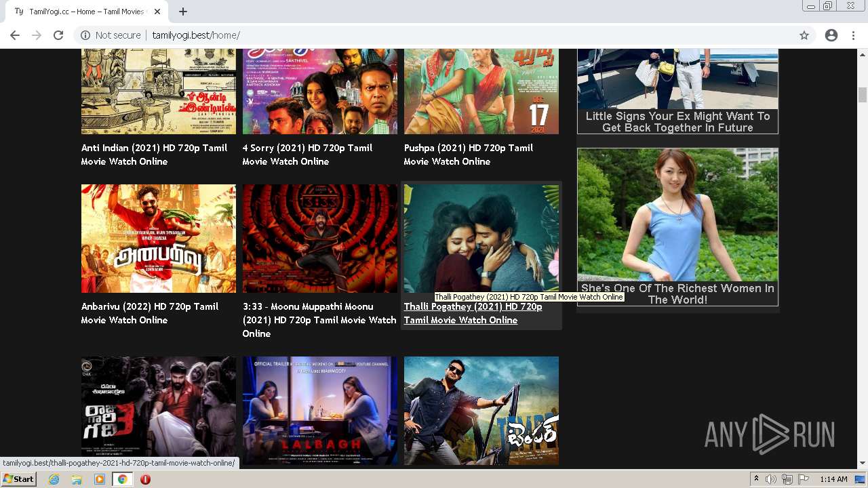Open a new browser tab

(183, 12)
